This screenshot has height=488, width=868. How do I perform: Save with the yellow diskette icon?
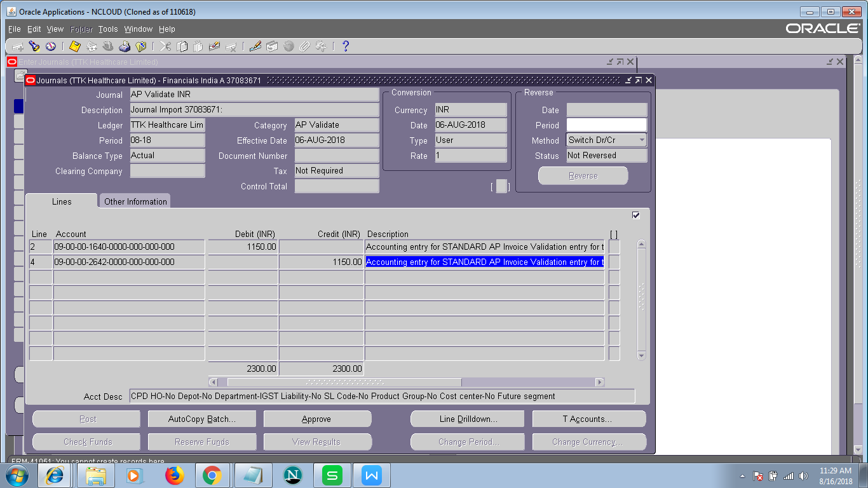[x=75, y=46]
